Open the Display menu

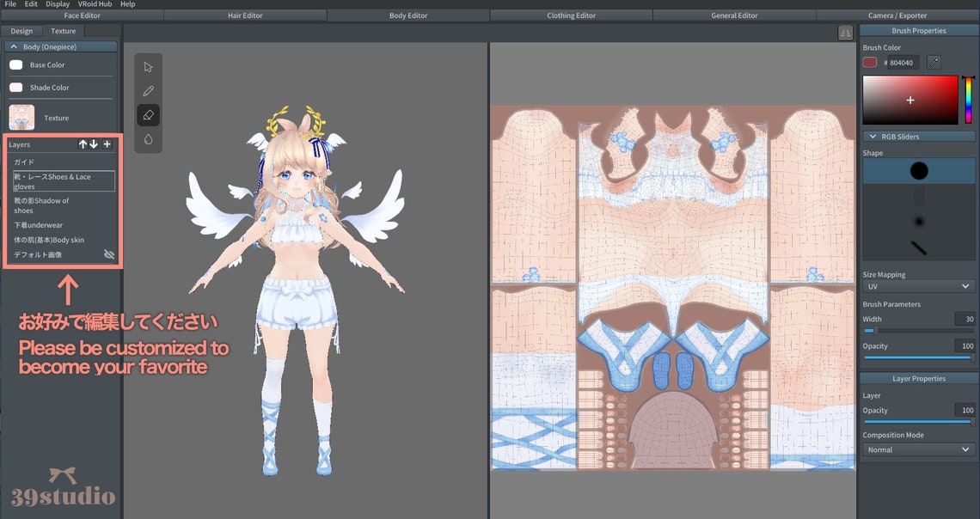58,3
